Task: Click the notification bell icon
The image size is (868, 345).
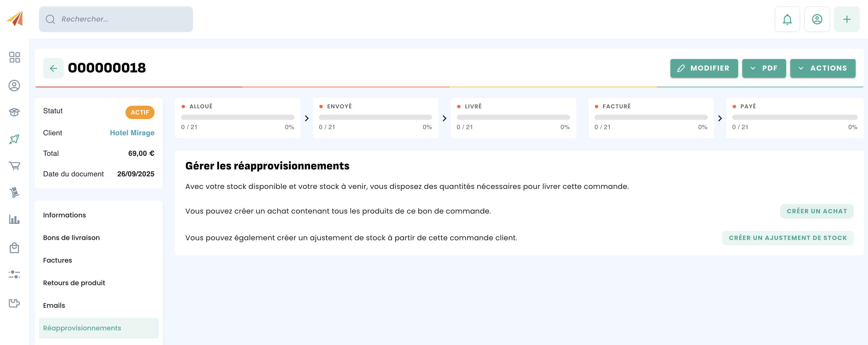Action: [787, 19]
